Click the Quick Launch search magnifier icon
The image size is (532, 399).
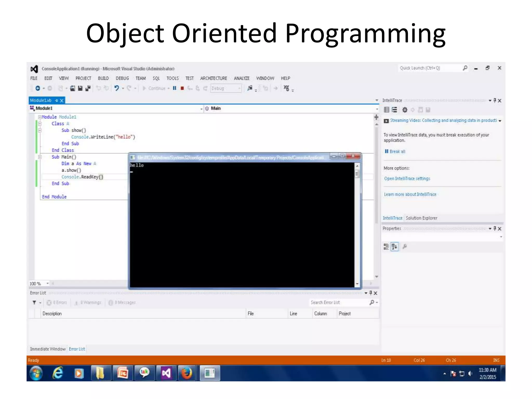tap(465, 68)
